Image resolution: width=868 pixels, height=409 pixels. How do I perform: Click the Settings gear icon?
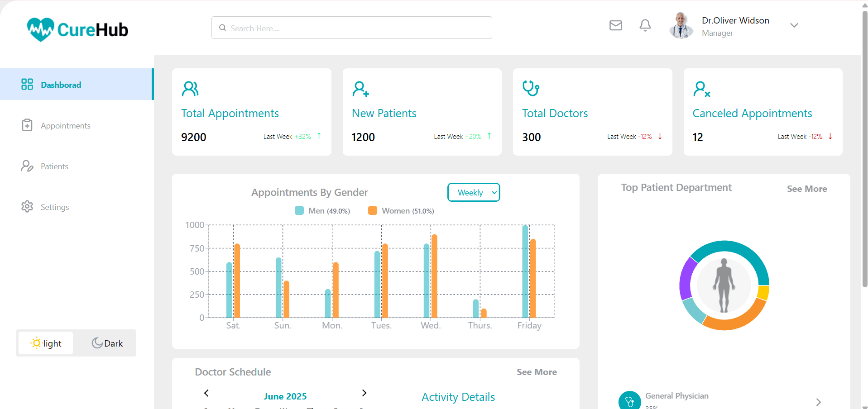27,206
